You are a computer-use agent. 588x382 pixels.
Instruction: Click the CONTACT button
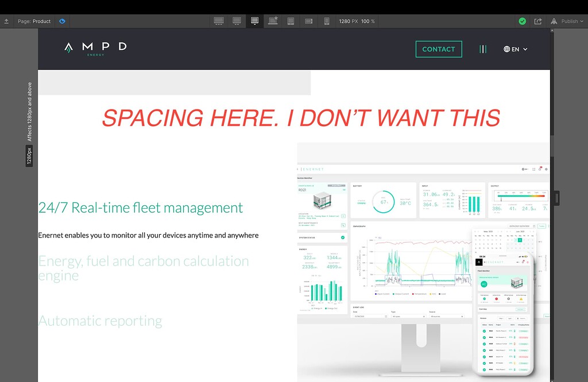tap(439, 49)
